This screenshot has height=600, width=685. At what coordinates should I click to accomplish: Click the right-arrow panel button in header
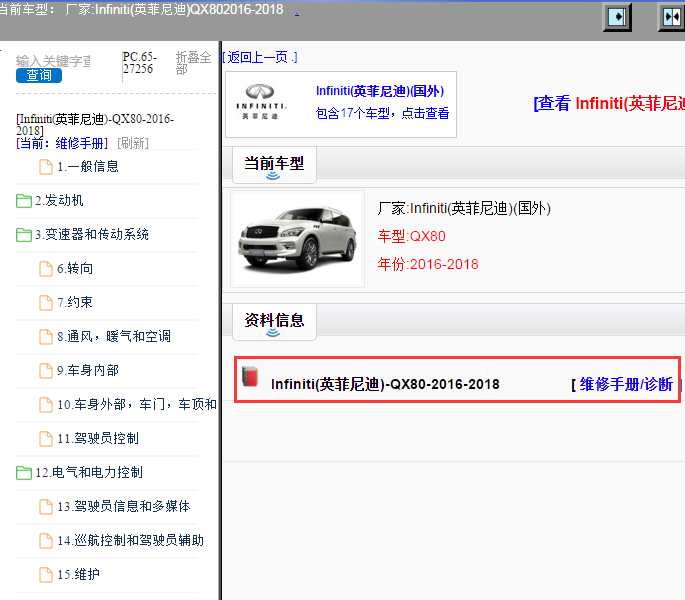(x=617, y=17)
